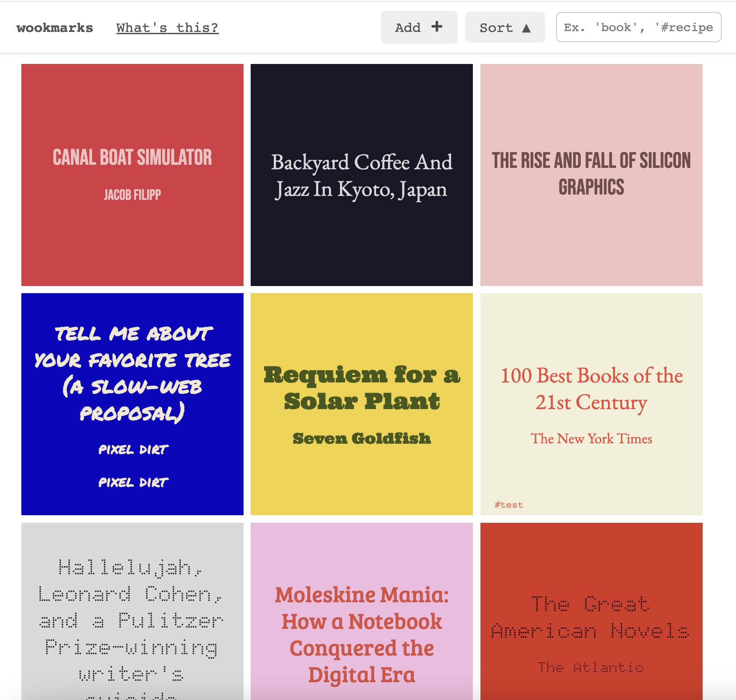This screenshot has height=700, width=736.
Task: Open Requiem for a Solar Plant card
Action: tap(361, 388)
